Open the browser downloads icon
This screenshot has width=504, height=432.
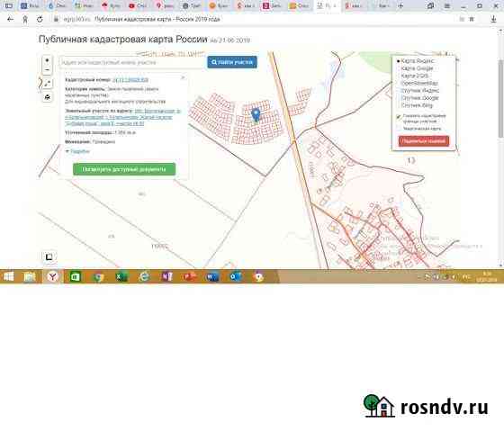point(493,19)
